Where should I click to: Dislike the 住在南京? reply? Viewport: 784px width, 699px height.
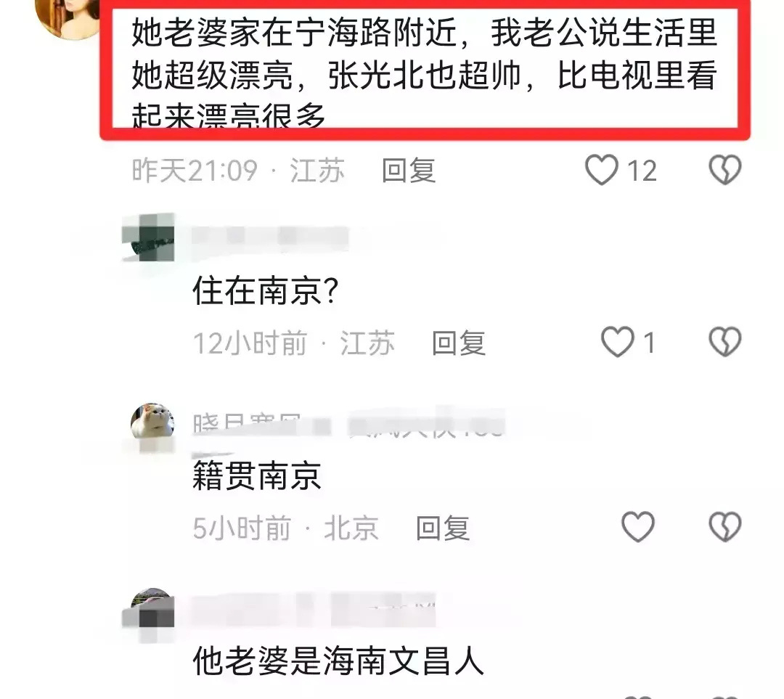tap(725, 342)
